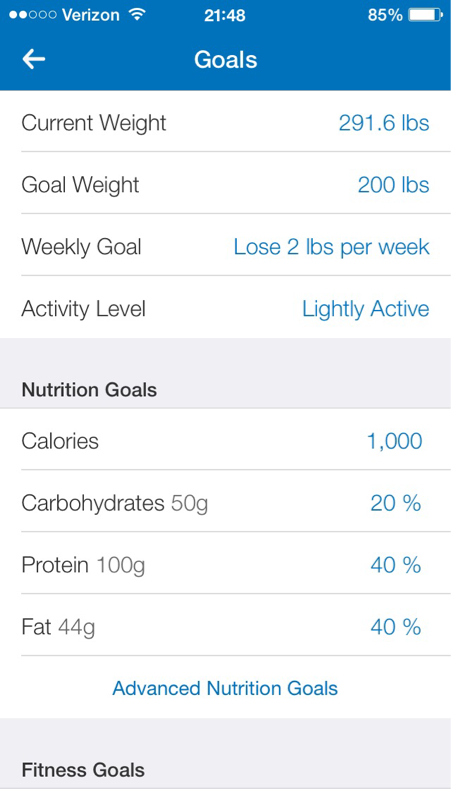Edit the 1,000 calories goal
This screenshot has height=800, width=451.
[x=394, y=441]
